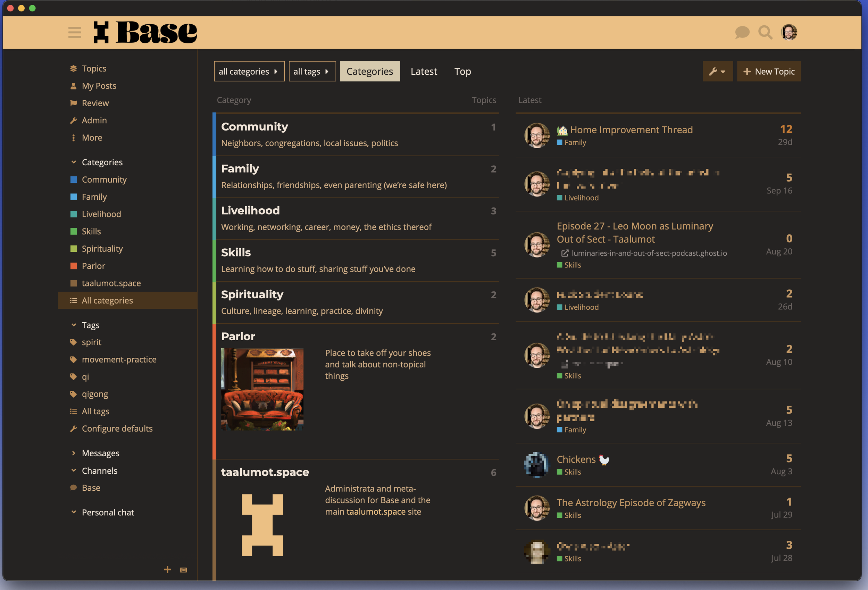
Task: Toggle the hamburger sidebar menu
Action: pyautogui.click(x=75, y=32)
